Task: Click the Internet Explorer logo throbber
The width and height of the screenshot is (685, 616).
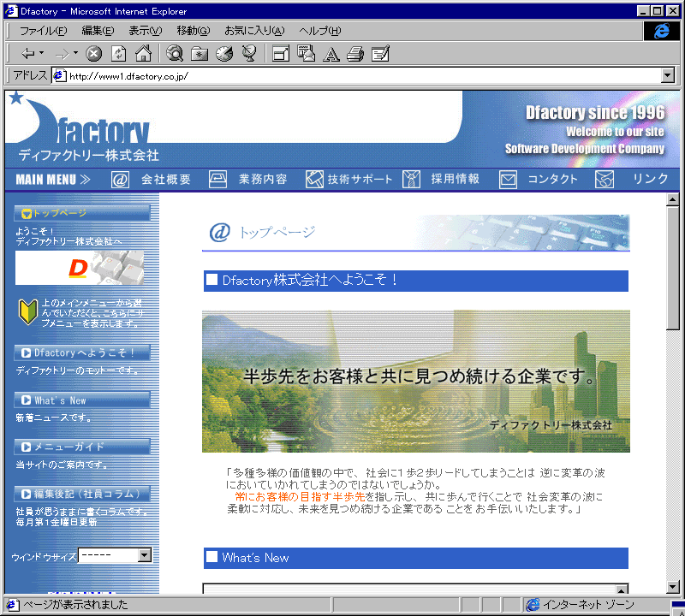Action: (661, 31)
